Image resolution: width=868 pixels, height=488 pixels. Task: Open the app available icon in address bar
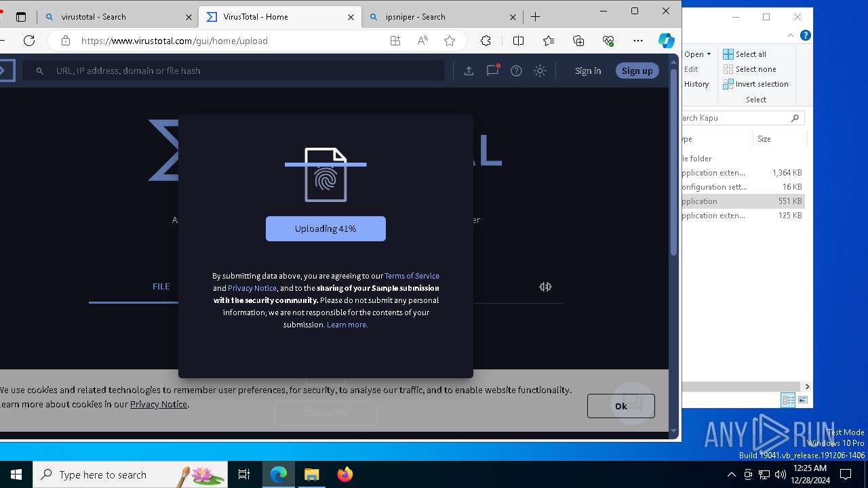(x=395, y=41)
